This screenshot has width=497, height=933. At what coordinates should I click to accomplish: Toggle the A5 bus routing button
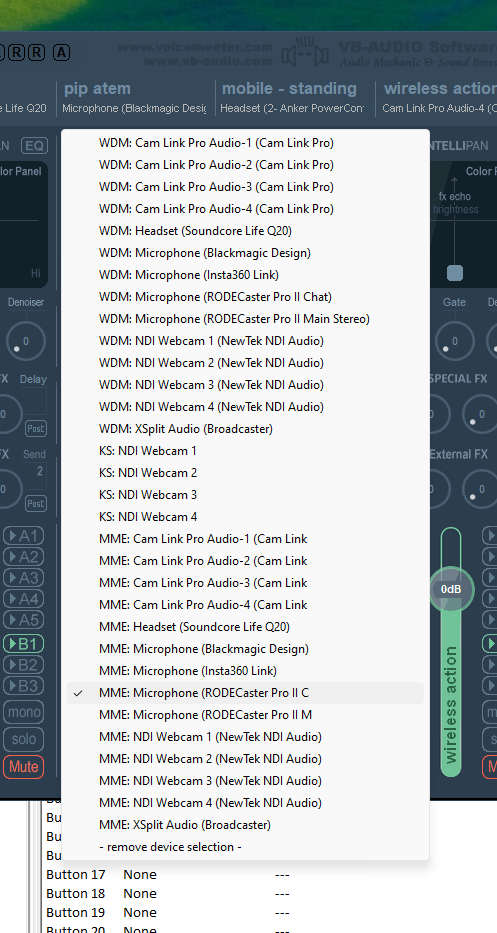(x=23, y=620)
